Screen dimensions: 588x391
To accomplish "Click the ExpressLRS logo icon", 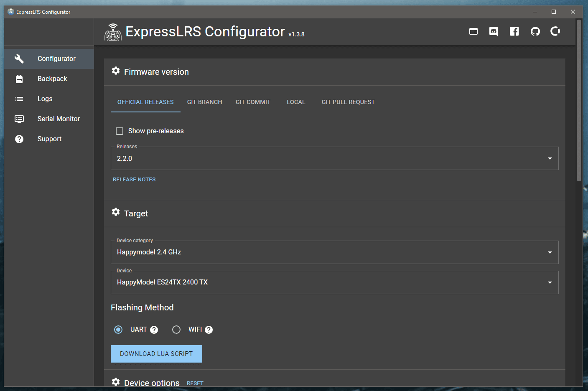I will [x=113, y=32].
